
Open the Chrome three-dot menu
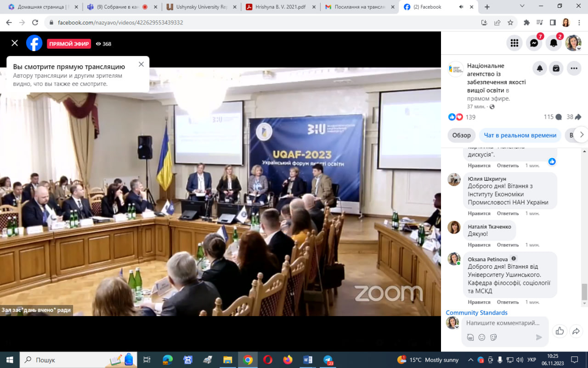click(579, 23)
